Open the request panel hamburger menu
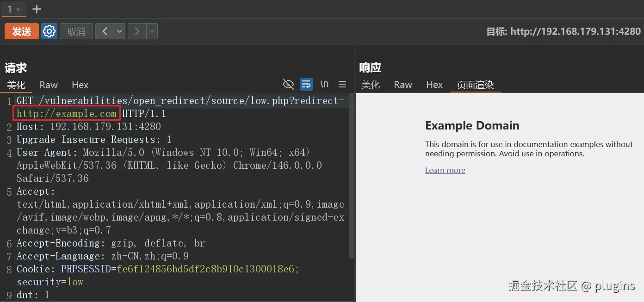644x302 pixels. (342, 84)
